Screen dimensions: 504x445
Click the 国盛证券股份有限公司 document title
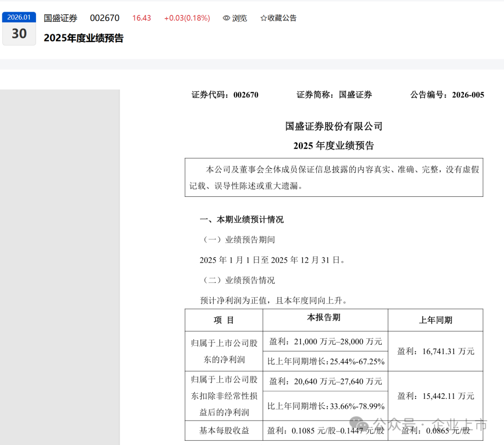pyautogui.click(x=334, y=126)
